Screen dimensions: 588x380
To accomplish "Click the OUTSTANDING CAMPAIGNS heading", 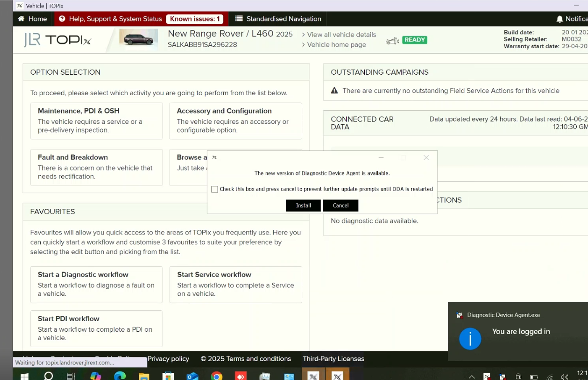I will click(379, 72).
